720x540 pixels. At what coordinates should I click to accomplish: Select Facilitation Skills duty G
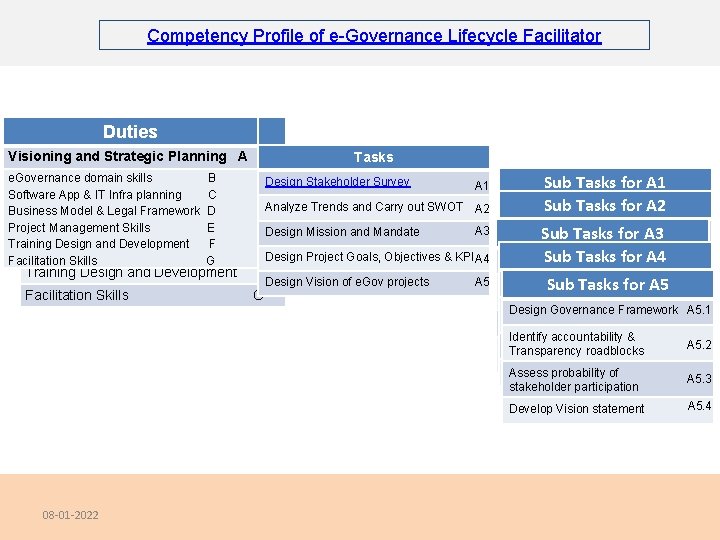[112, 260]
